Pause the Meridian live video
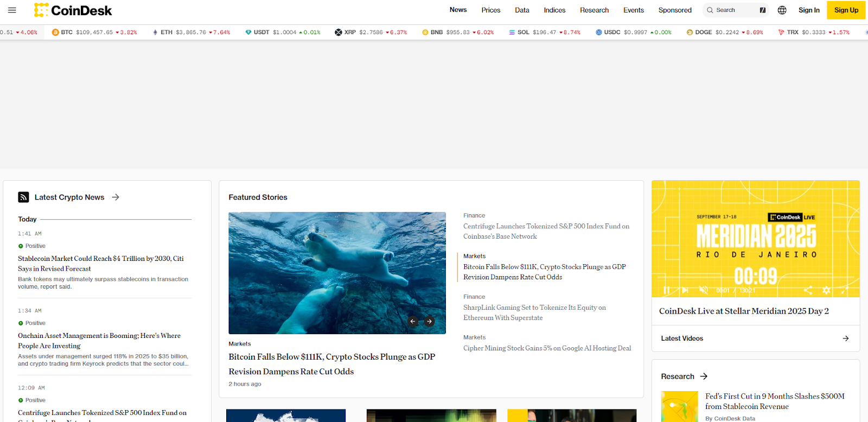This screenshot has height=422, width=868. tap(667, 290)
